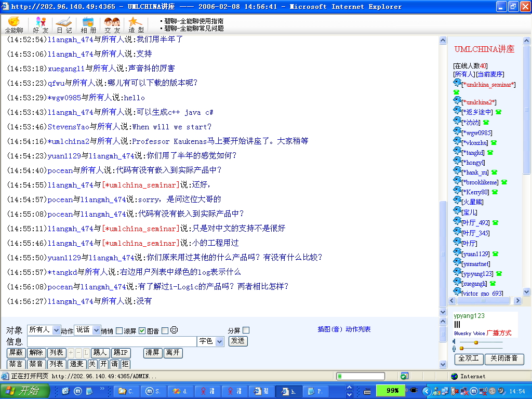Click the user list scroll down arrow
Screen dimensions: 532x399
[526, 291]
